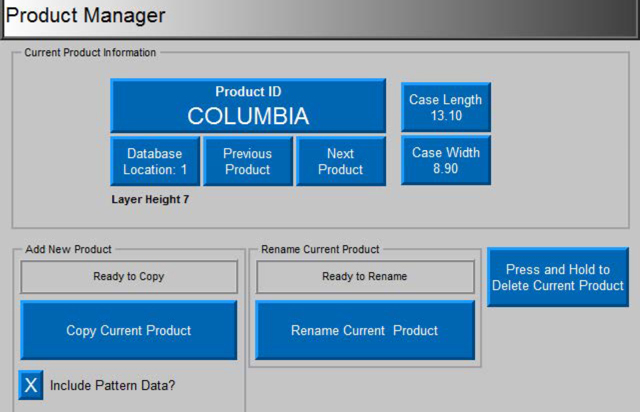Click the Current Product Information group heading
The height and width of the screenshot is (412, 640).
tap(90, 53)
